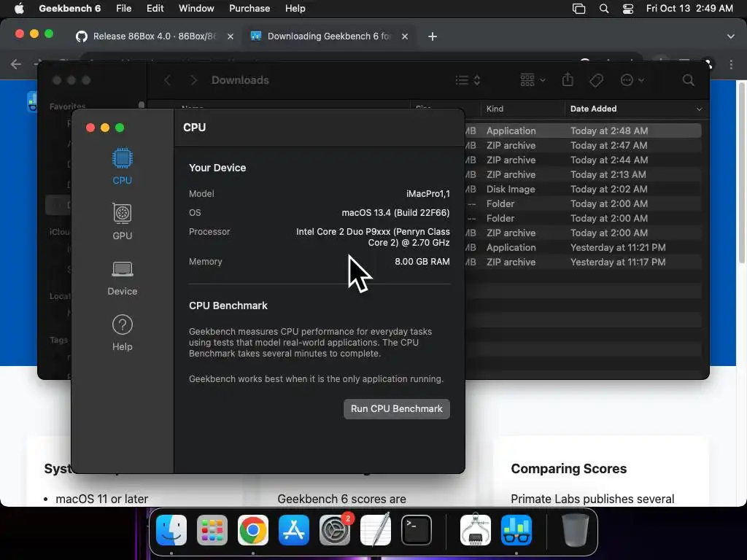Select the Disk Image added at 2:02 AM

click(x=583, y=189)
